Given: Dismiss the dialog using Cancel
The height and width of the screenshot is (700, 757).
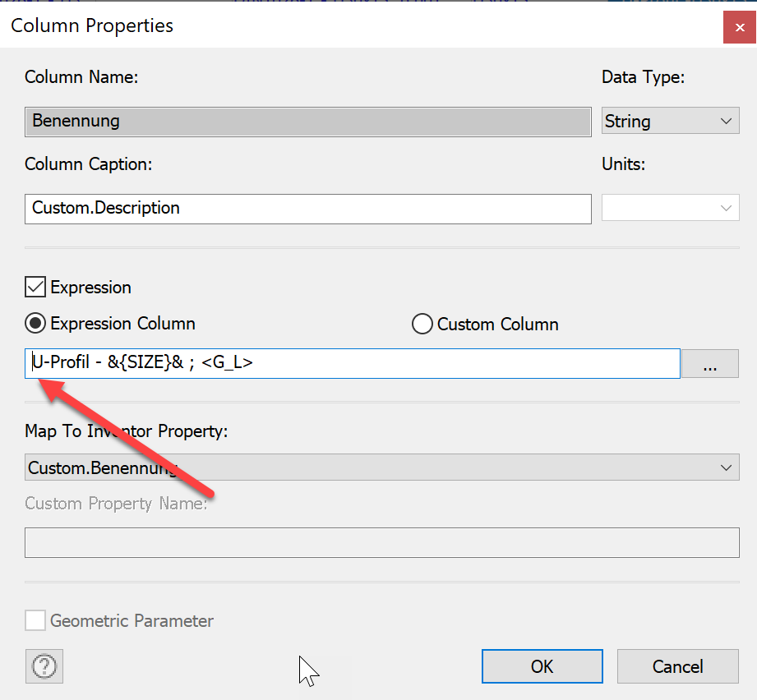Looking at the screenshot, I should pos(677,666).
